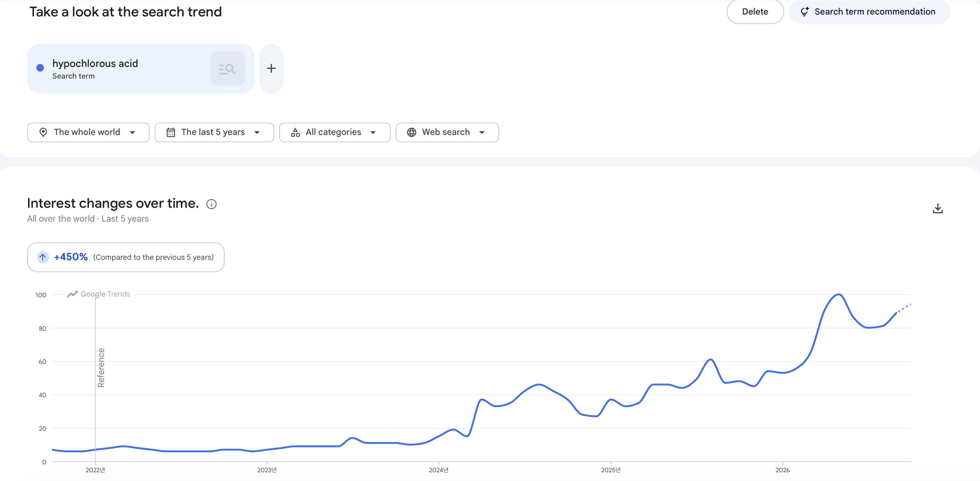Click the Delete button
Viewport: 980px width, 481px height.
[755, 12]
